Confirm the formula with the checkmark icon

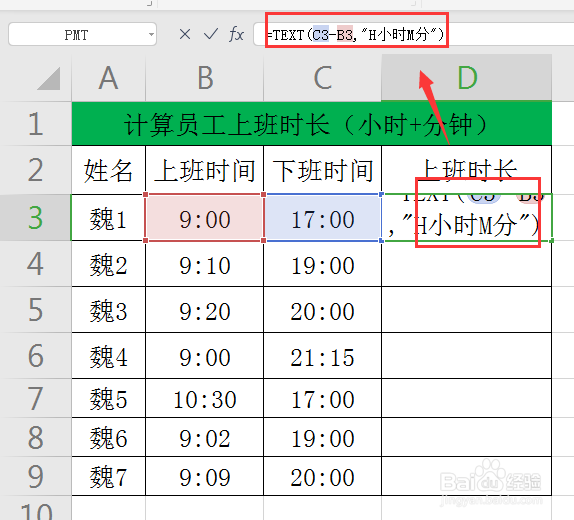(211, 34)
